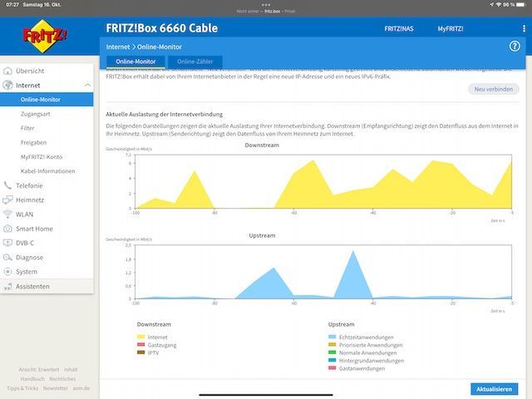The image size is (532, 399).
Task: Click the Telefonie phone icon
Action: [x=7, y=185]
